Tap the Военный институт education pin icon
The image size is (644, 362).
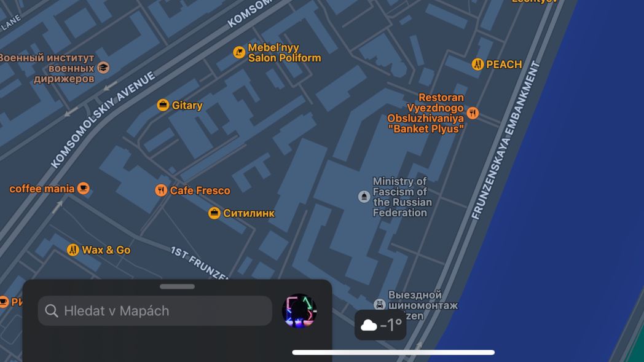tap(103, 68)
